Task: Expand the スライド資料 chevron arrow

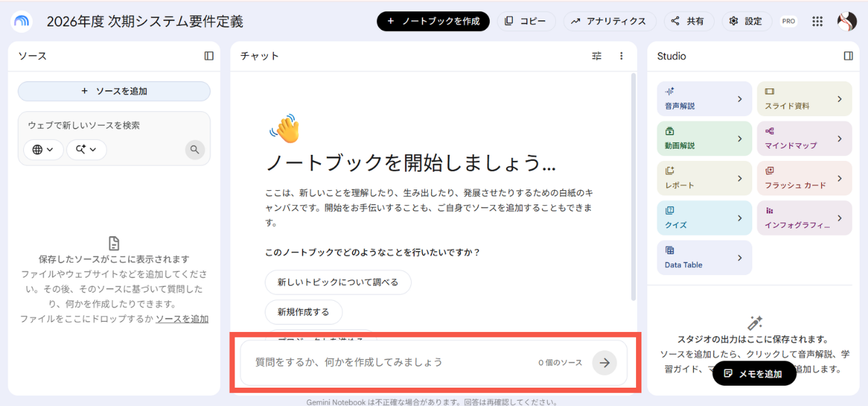Action: [x=840, y=99]
